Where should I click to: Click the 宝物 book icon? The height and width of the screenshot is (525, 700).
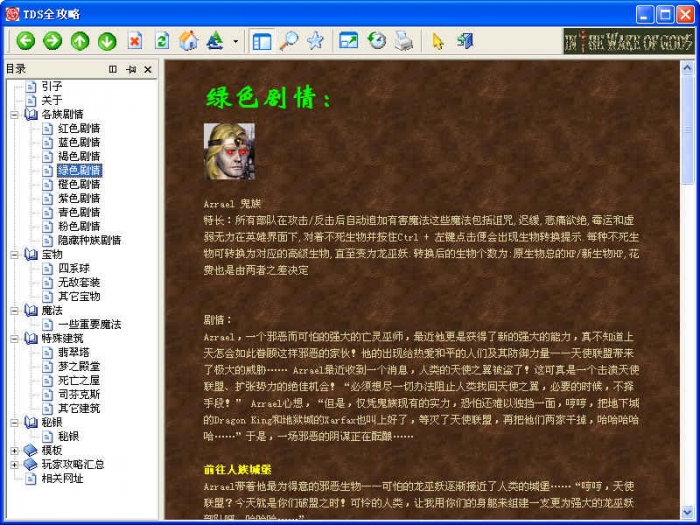[31, 254]
